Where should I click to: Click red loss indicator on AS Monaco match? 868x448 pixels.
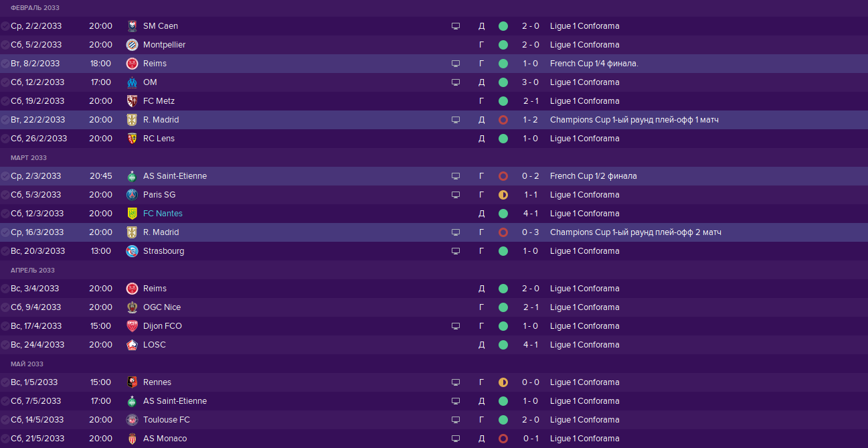[503, 439]
